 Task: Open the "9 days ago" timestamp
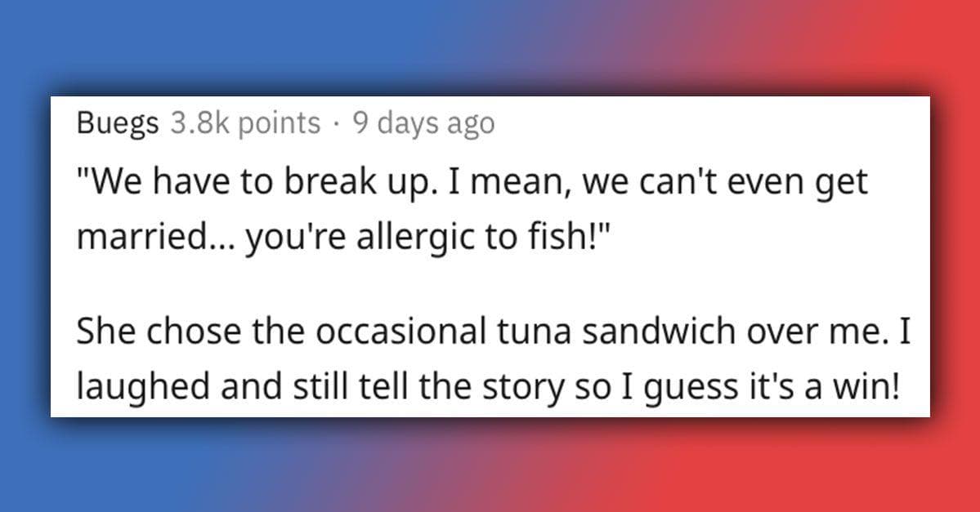pos(423,123)
